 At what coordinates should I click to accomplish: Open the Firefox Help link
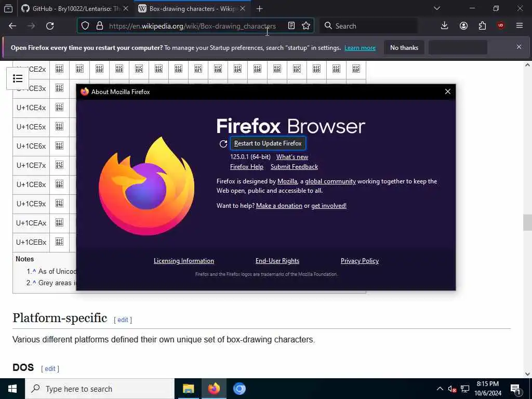(247, 167)
